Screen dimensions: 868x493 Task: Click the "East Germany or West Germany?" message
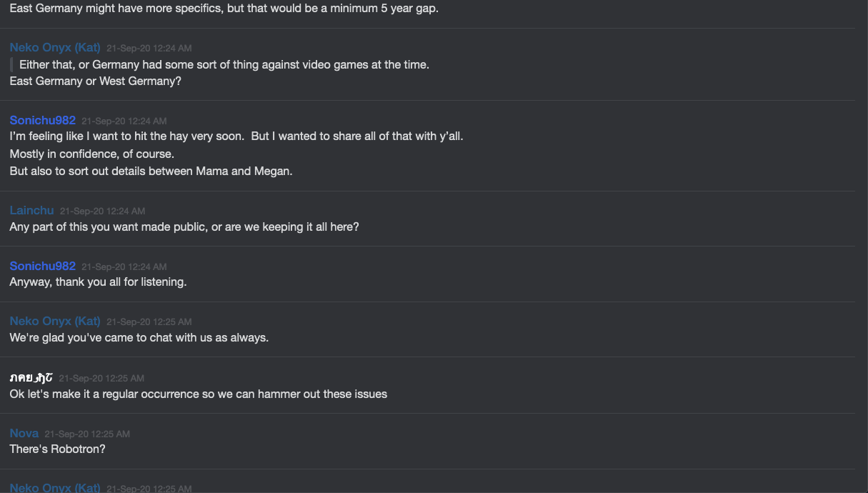tap(95, 81)
